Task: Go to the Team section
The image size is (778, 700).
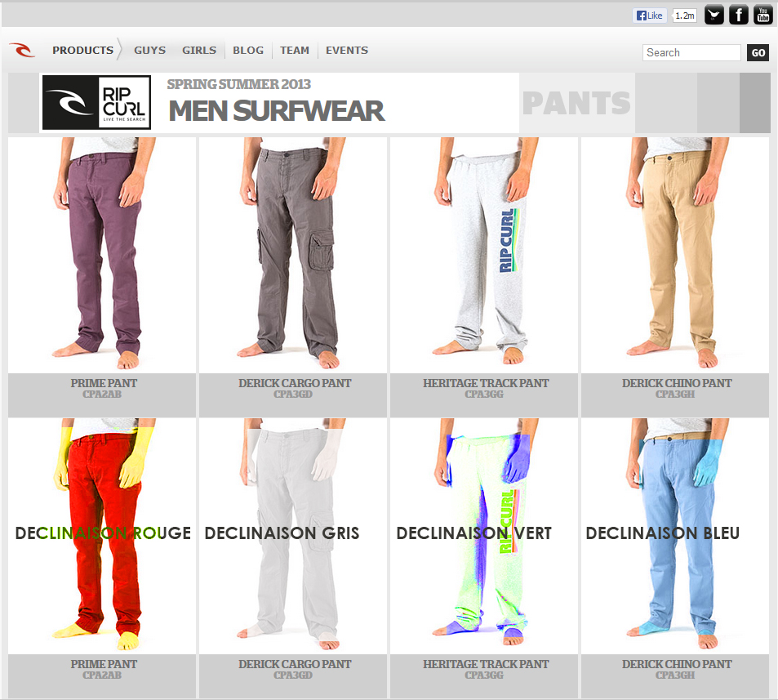Action: [294, 50]
